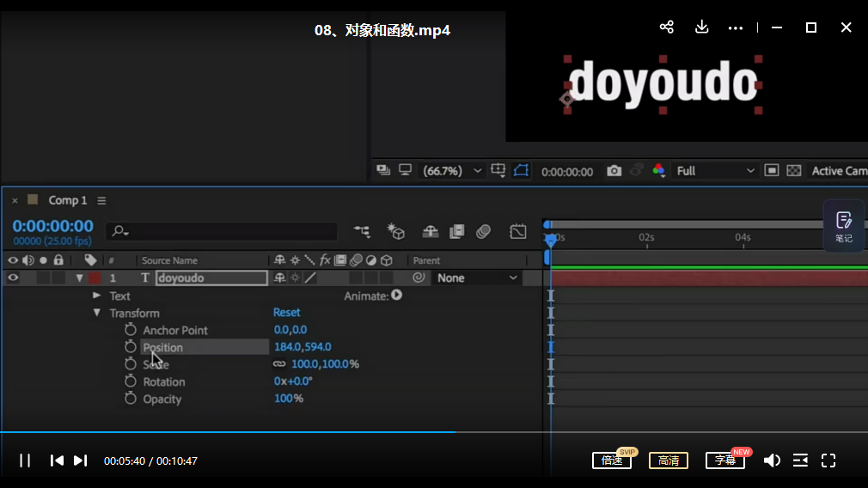Click the 倍速 playback speed button

[x=612, y=461]
